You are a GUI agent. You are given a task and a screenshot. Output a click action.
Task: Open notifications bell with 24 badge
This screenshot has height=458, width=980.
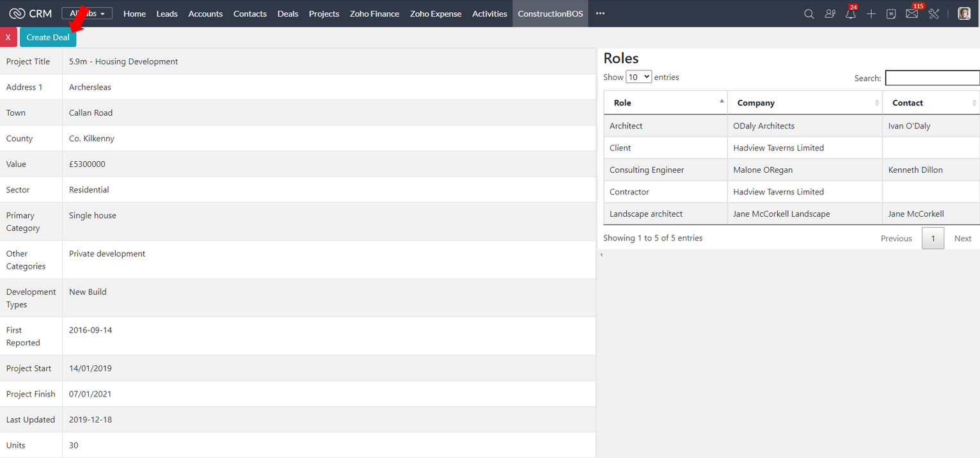tap(851, 13)
